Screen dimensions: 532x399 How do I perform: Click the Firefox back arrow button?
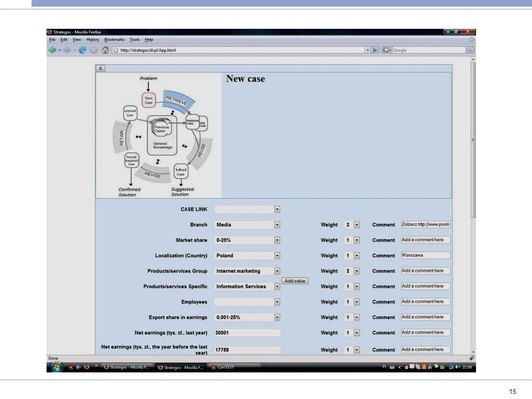[x=52, y=50]
